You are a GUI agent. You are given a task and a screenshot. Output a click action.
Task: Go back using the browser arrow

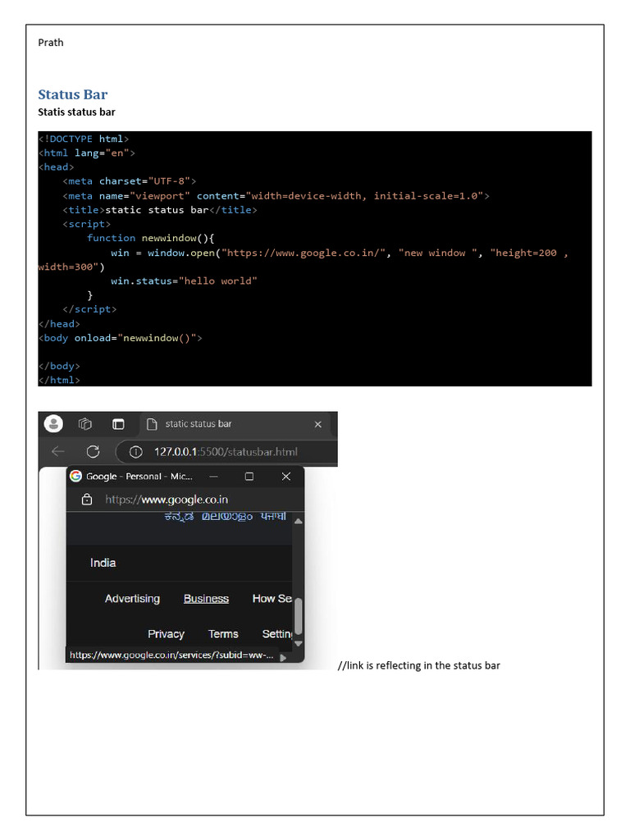point(58,452)
